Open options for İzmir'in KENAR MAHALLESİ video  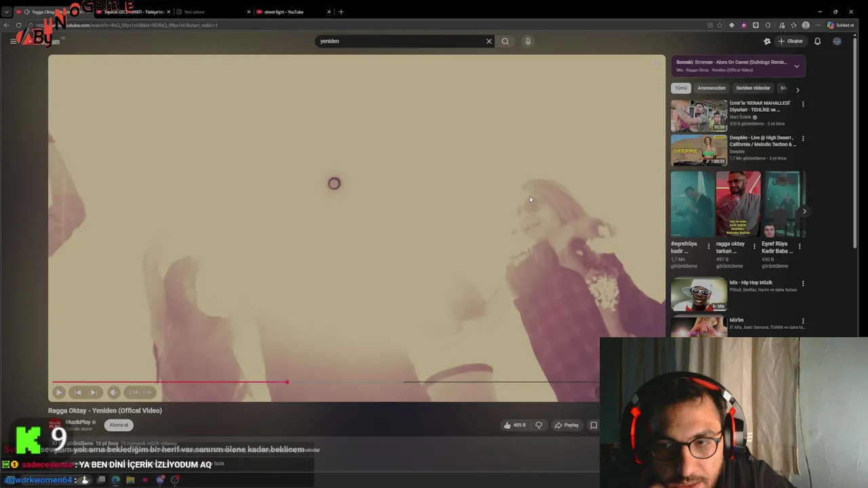click(803, 104)
